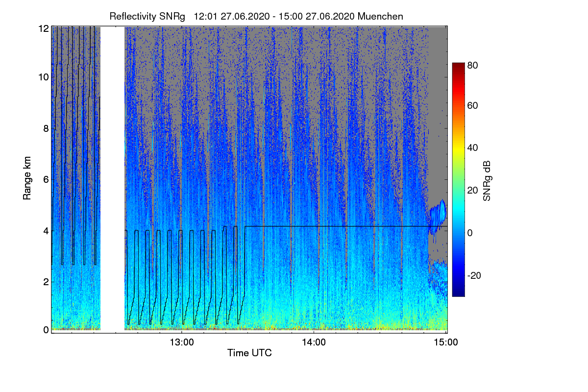This screenshot has width=588, height=392.
Task: Click the plot title 'Reflectivity SNRg'
Action: pos(147,16)
